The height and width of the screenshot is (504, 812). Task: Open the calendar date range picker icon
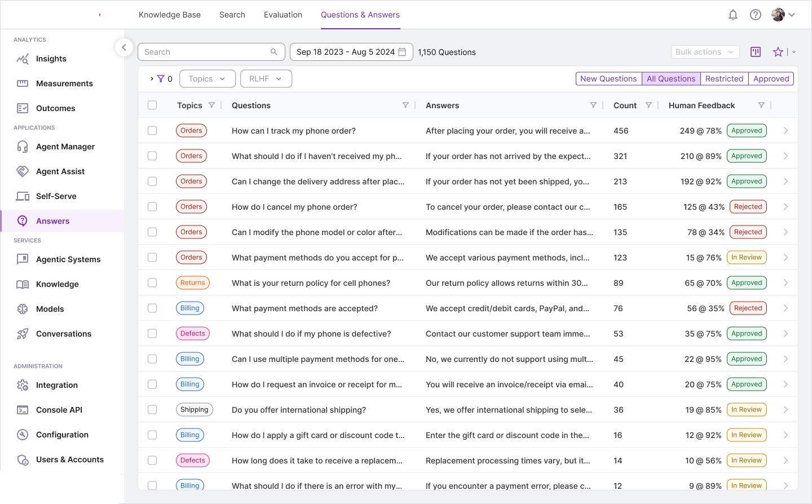coord(402,52)
